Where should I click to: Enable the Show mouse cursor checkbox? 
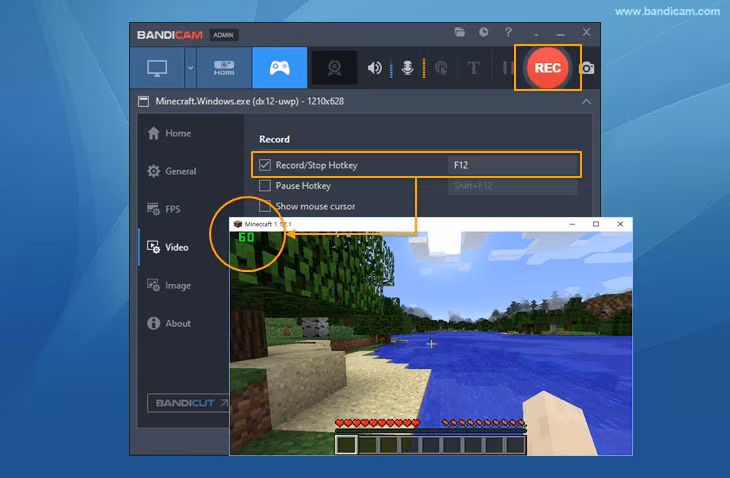(x=265, y=206)
